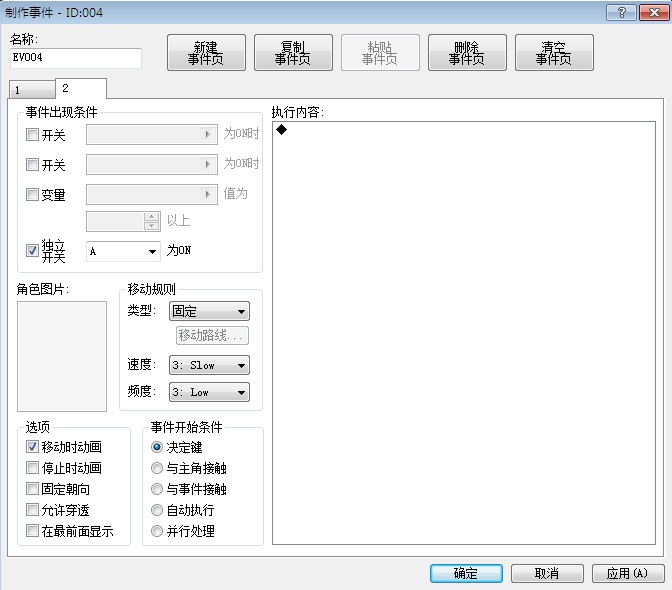Image resolution: width=672 pixels, height=590 pixels.
Task: Switch to event page tab 1
Action: coord(32,90)
